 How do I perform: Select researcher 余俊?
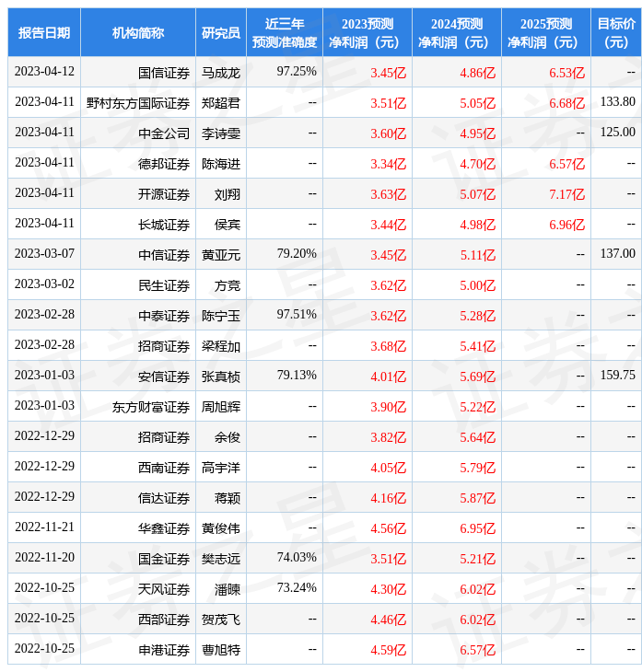(x=228, y=437)
